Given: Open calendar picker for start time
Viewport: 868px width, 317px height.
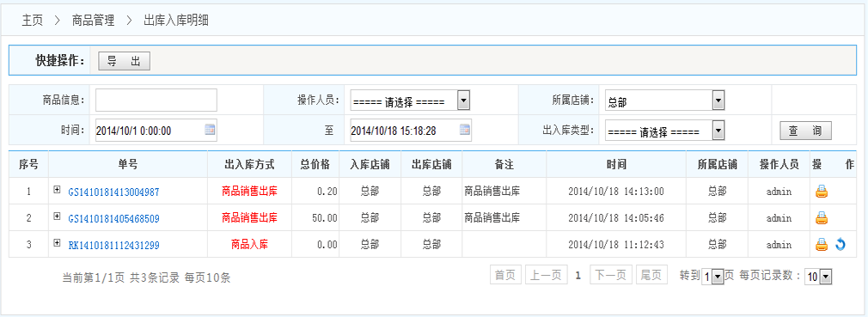Looking at the screenshot, I should (211, 130).
